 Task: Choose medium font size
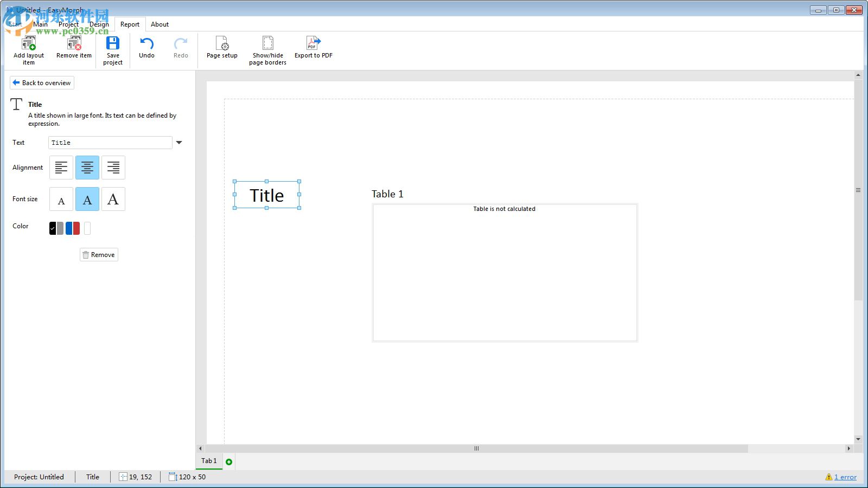[87, 199]
